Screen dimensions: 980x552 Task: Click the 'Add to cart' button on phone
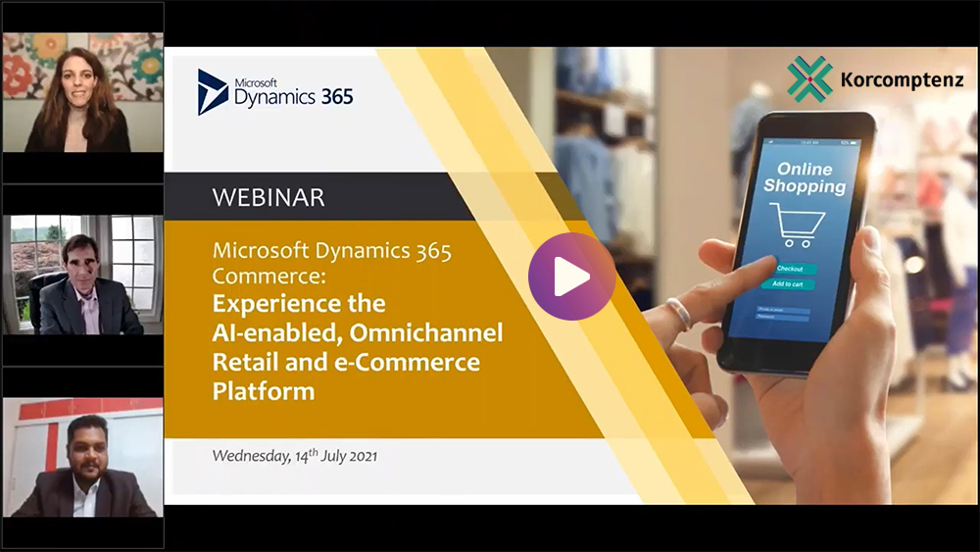pos(788,283)
